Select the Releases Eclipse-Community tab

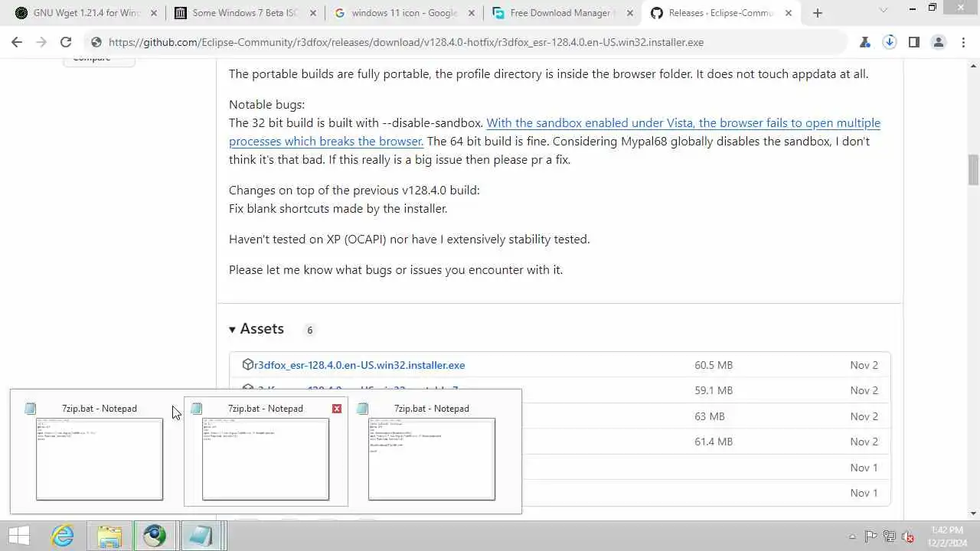pyautogui.click(x=715, y=13)
